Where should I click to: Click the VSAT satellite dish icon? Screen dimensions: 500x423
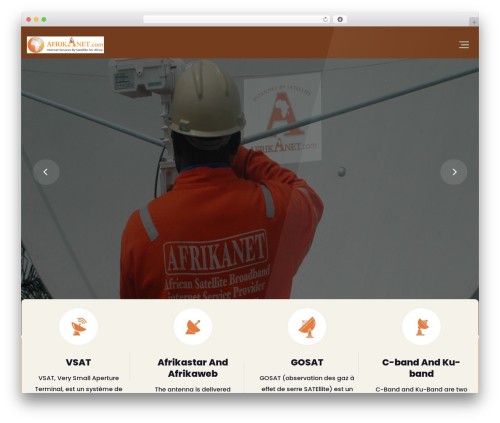click(x=78, y=327)
